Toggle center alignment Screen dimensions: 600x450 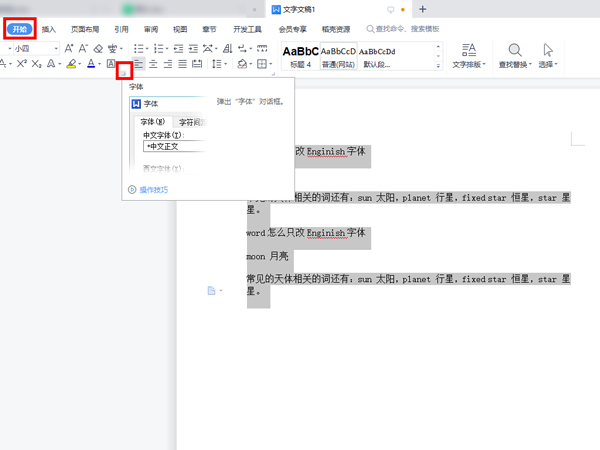point(153,64)
